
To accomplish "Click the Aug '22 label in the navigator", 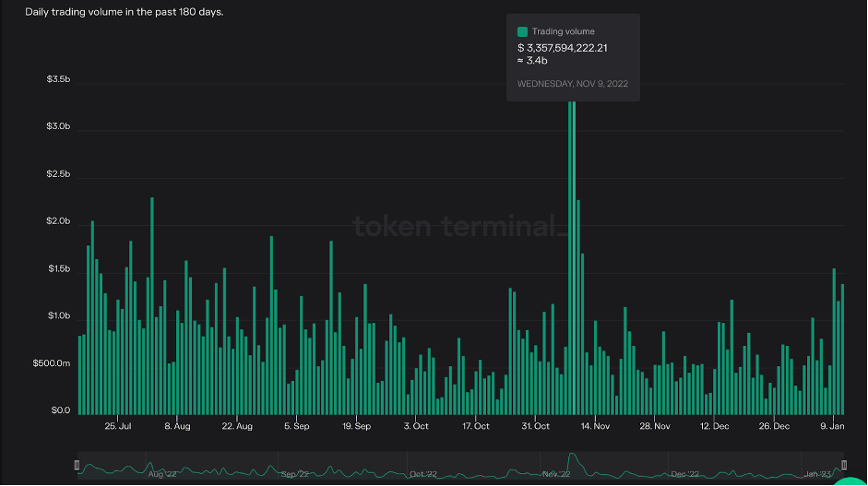I will [162, 474].
